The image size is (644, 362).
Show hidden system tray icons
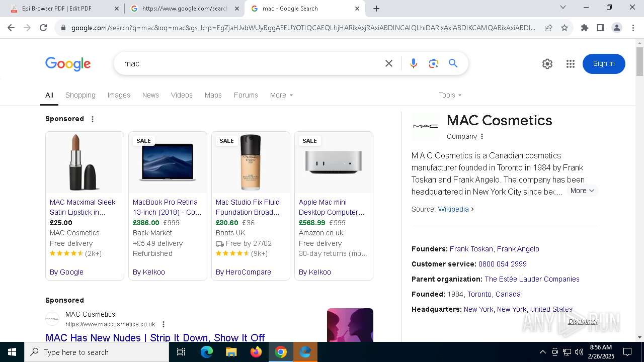pyautogui.click(x=542, y=352)
